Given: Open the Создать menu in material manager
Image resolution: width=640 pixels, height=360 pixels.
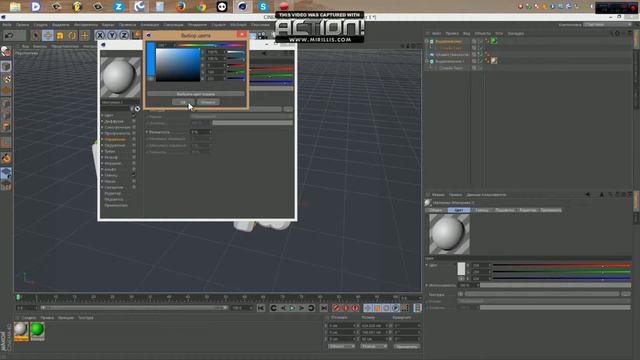Looking at the screenshot, I should click(x=29, y=318).
